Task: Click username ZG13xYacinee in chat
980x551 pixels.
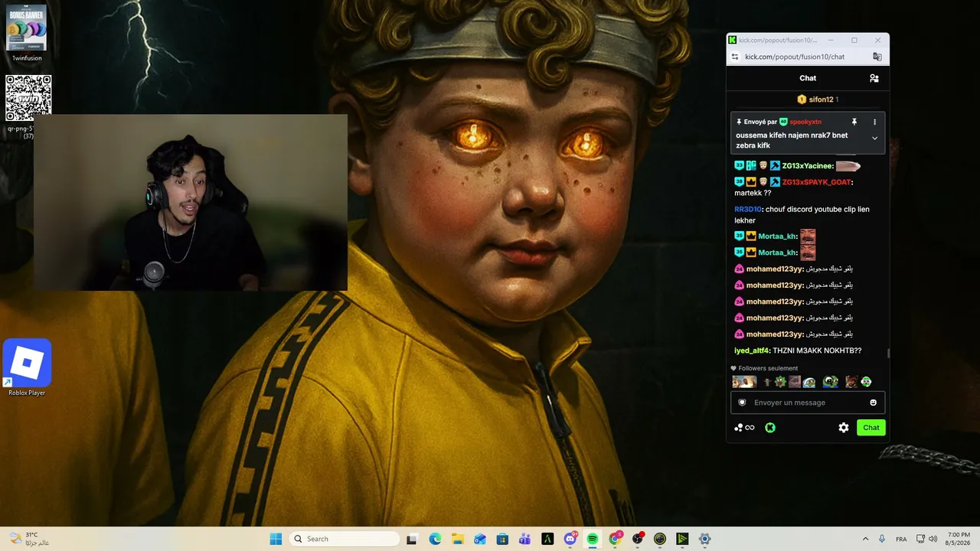Action: 807,166
